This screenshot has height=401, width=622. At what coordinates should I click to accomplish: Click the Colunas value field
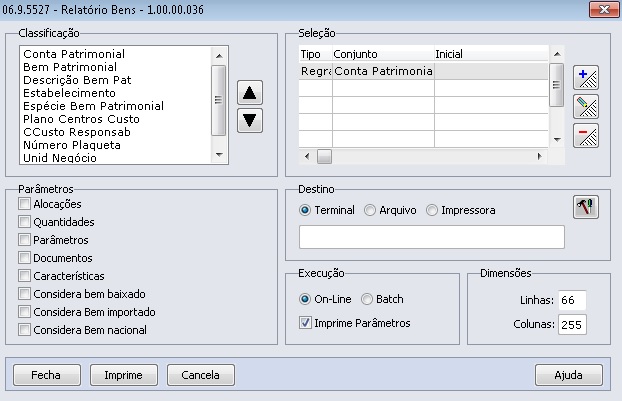[x=572, y=324]
